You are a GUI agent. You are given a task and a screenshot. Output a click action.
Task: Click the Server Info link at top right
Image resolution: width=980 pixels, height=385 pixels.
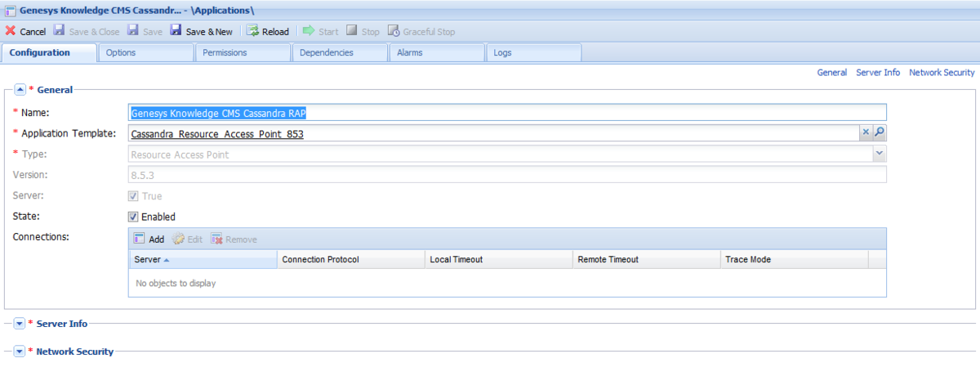(x=878, y=73)
